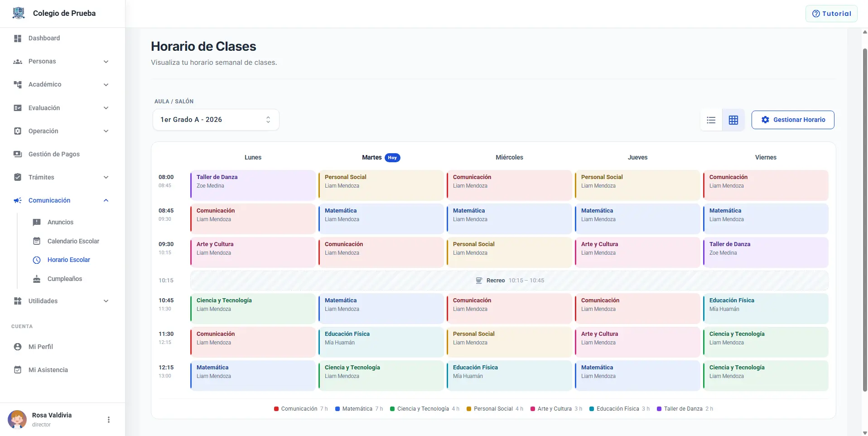
Task: Click the Anuncios announcement icon
Action: click(37, 222)
